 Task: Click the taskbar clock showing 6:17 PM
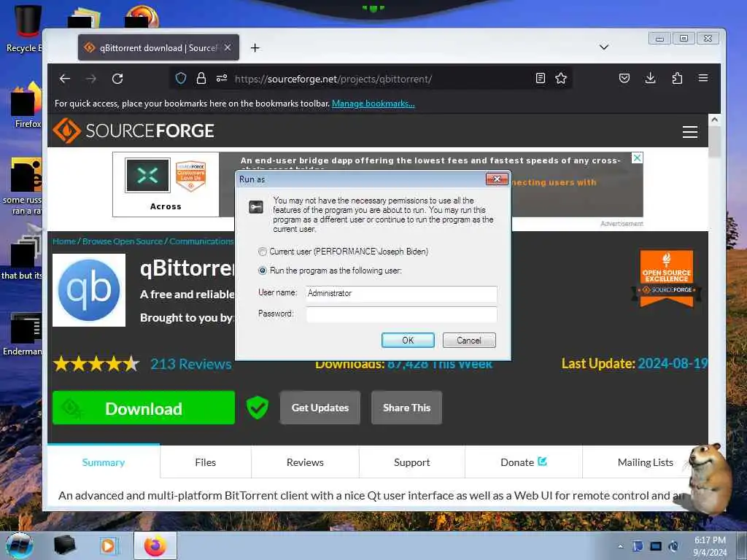710,546
